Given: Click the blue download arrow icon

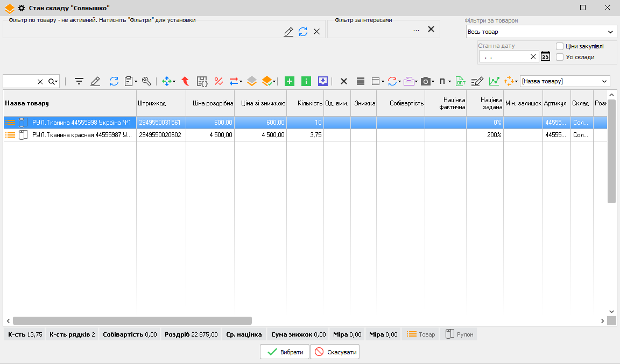Looking at the screenshot, I should click(323, 81).
